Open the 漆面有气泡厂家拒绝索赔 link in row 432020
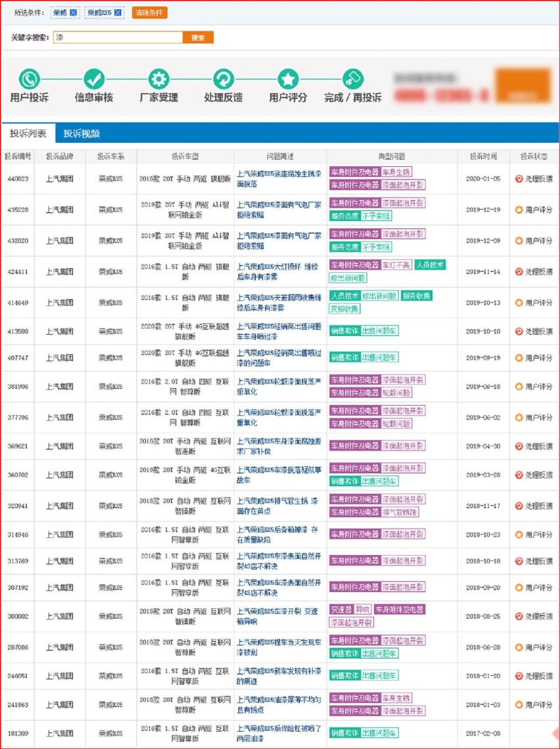The height and width of the screenshot is (749, 560). pos(279,241)
